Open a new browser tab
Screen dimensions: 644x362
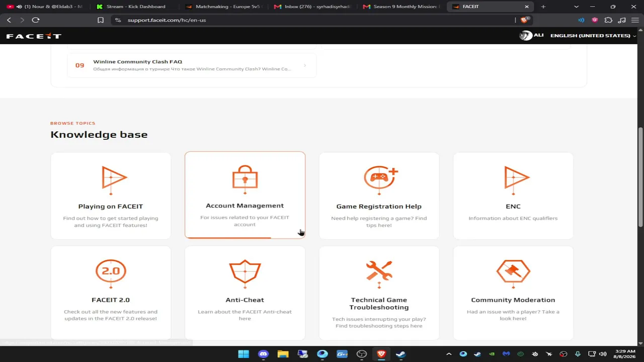pos(543,7)
